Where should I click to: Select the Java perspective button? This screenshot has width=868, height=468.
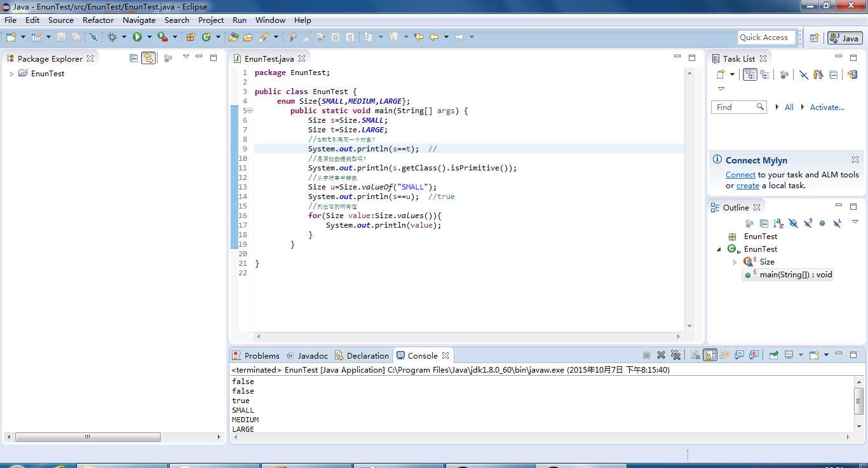tap(844, 38)
